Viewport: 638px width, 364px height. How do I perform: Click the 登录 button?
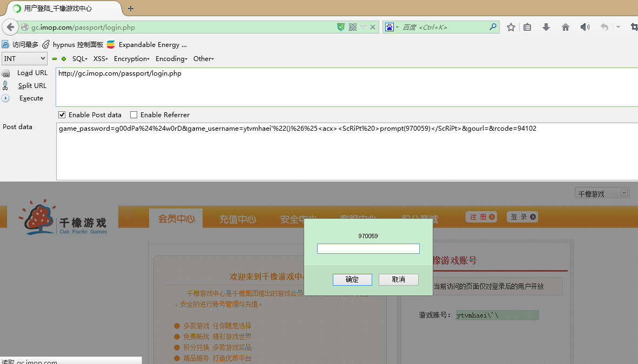click(522, 217)
